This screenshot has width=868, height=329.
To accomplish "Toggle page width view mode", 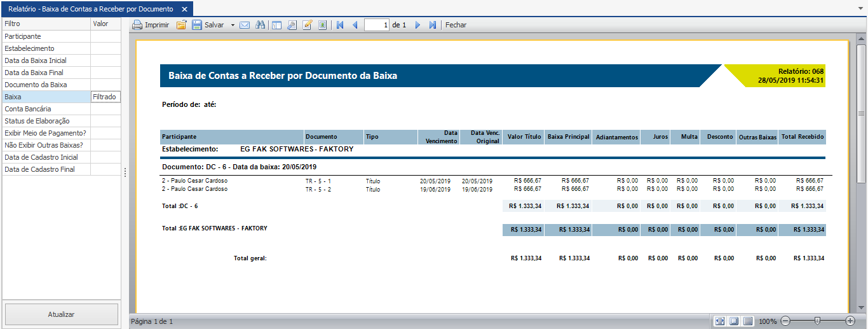I will pyautogui.click(x=719, y=321).
